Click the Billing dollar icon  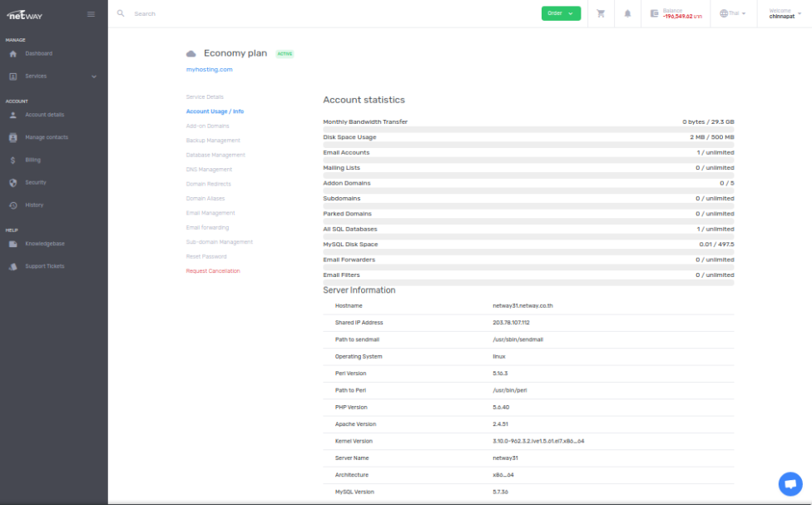[13, 160]
